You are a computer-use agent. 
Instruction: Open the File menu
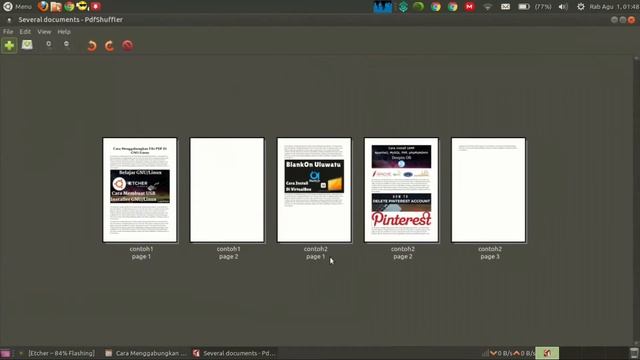tap(8, 31)
